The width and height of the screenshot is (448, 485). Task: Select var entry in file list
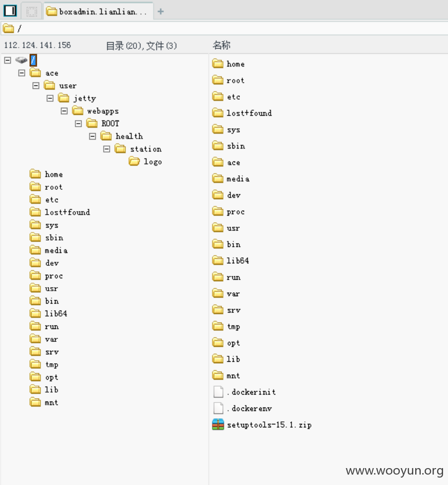click(x=226, y=294)
